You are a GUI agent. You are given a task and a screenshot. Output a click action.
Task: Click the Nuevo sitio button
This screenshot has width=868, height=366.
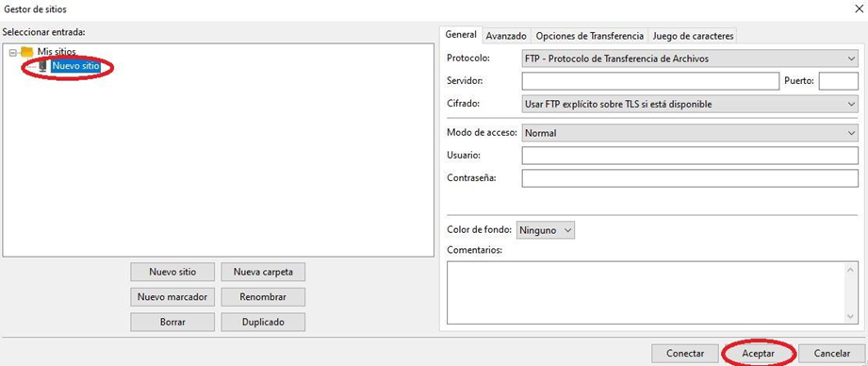pos(172,272)
